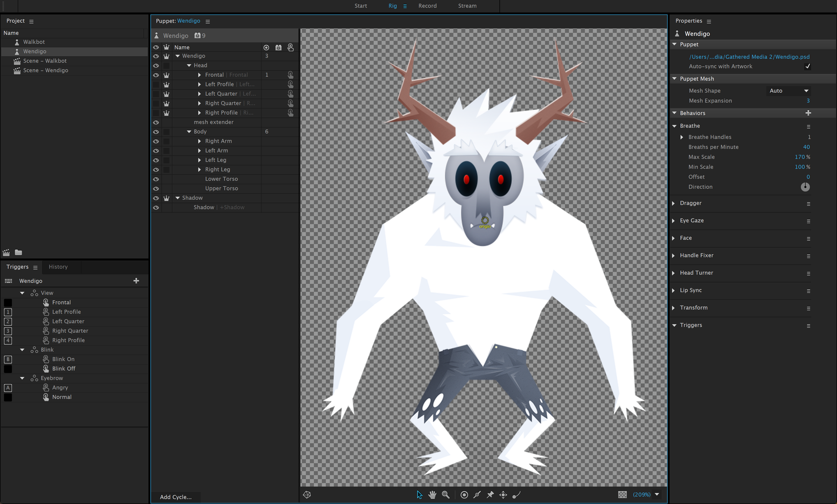Image resolution: width=837 pixels, height=504 pixels.
Task: Select the Draggable tool
Action: point(503,494)
